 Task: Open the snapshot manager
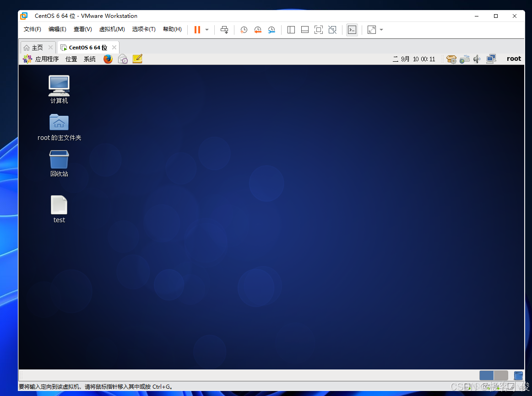(x=272, y=30)
